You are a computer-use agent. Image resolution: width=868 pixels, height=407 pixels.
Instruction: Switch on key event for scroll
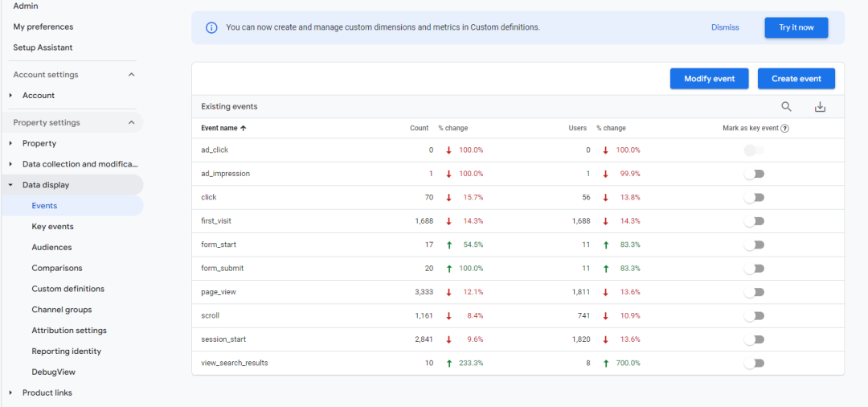click(x=754, y=315)
